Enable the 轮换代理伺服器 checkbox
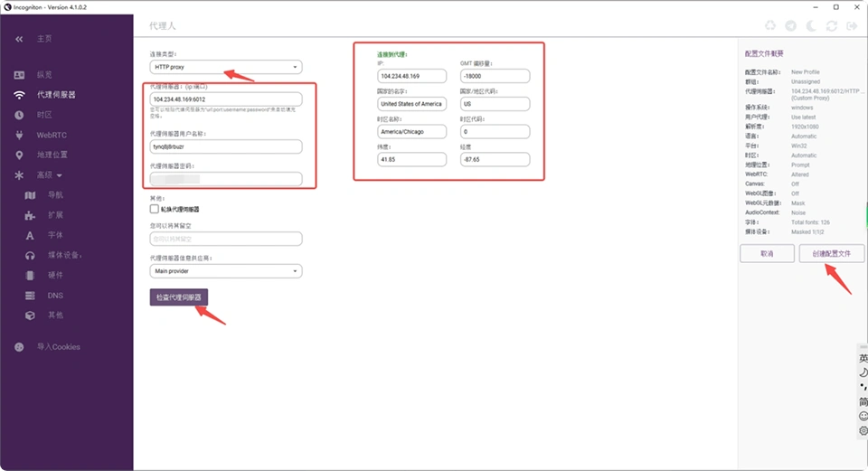The width and height of the screenshot is (868, 471). tap(155, 209)
